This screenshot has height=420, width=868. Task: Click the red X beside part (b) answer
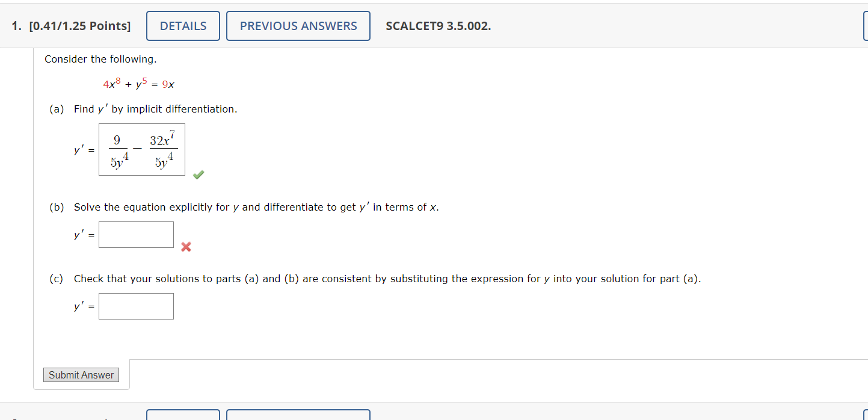[186, 247]
